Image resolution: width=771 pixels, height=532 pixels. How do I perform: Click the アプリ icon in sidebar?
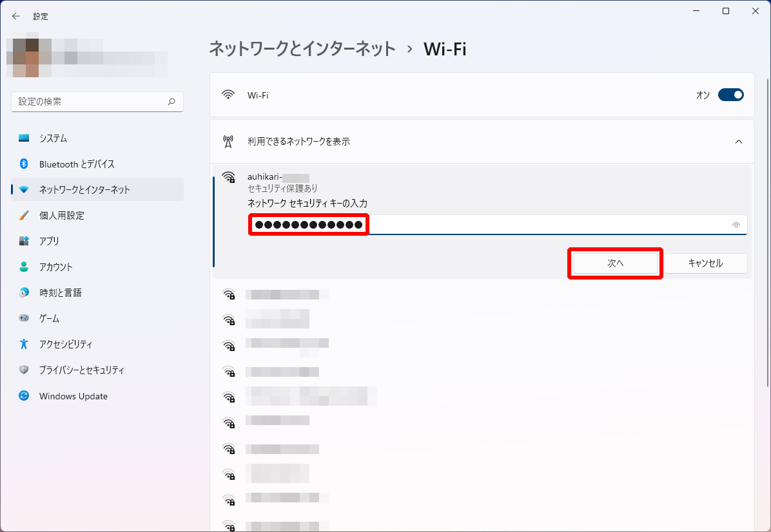tap(24, 241)
